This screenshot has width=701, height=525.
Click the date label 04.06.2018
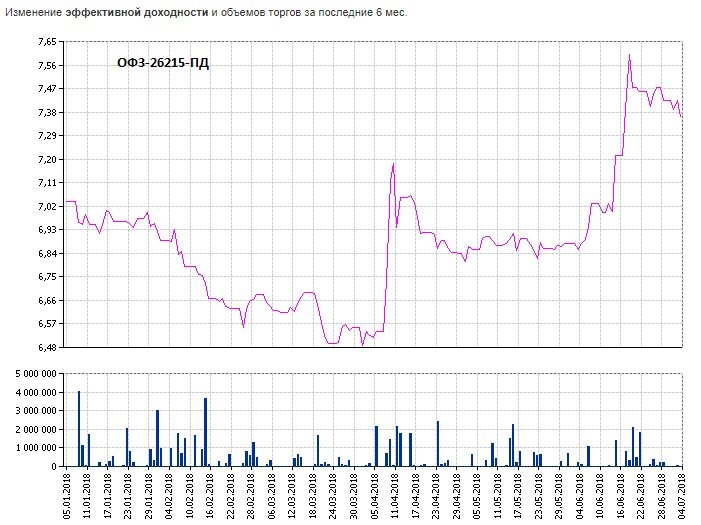(580, 497)
